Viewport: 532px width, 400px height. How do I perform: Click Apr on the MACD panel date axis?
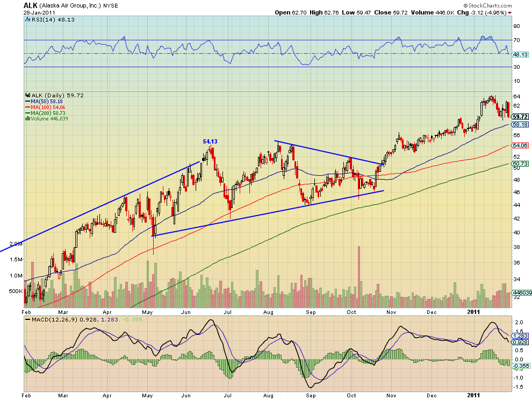[x=107, y=396]
